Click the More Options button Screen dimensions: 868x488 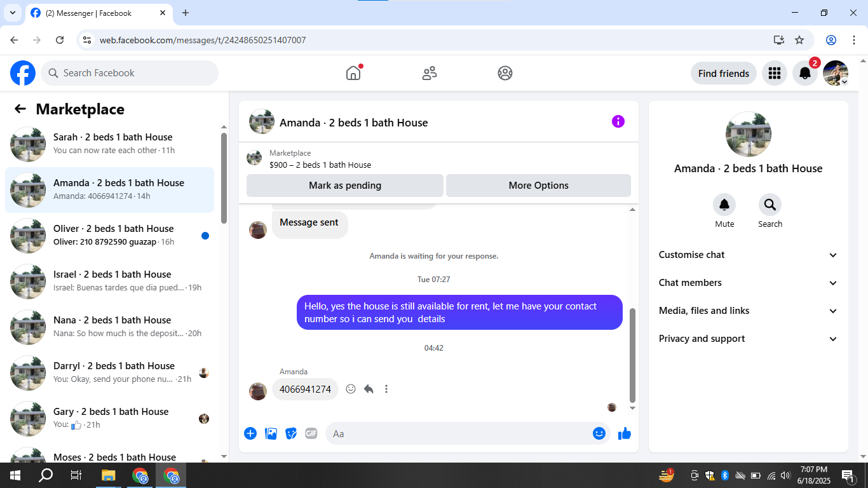539,186
